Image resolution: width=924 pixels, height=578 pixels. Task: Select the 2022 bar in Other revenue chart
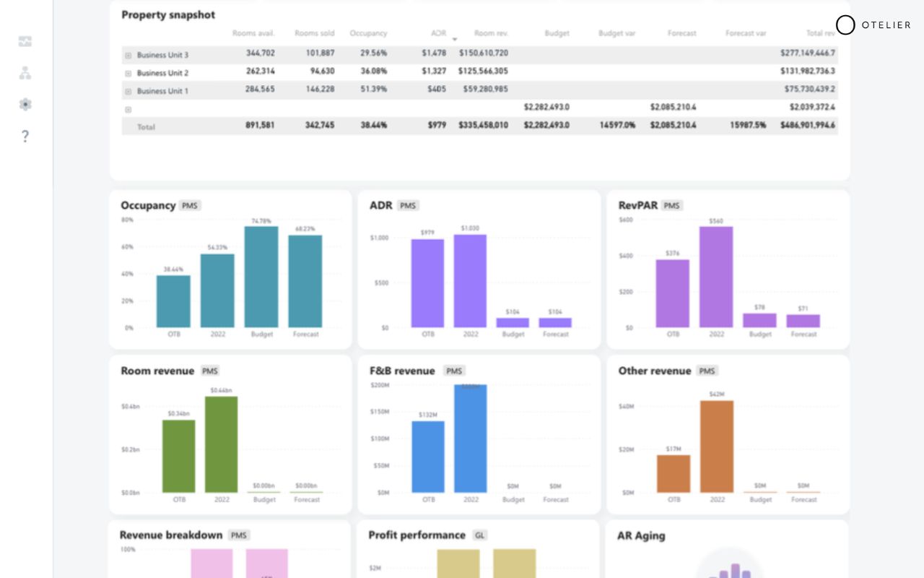(717, 447)
